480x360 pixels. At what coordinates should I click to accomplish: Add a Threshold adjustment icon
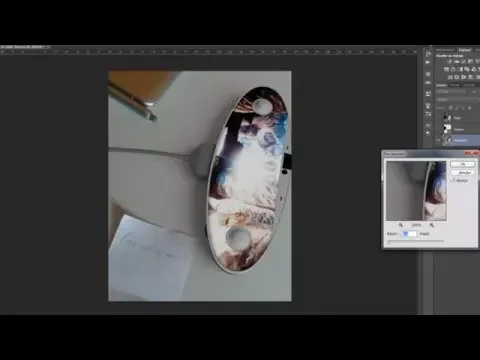[463, 77]
